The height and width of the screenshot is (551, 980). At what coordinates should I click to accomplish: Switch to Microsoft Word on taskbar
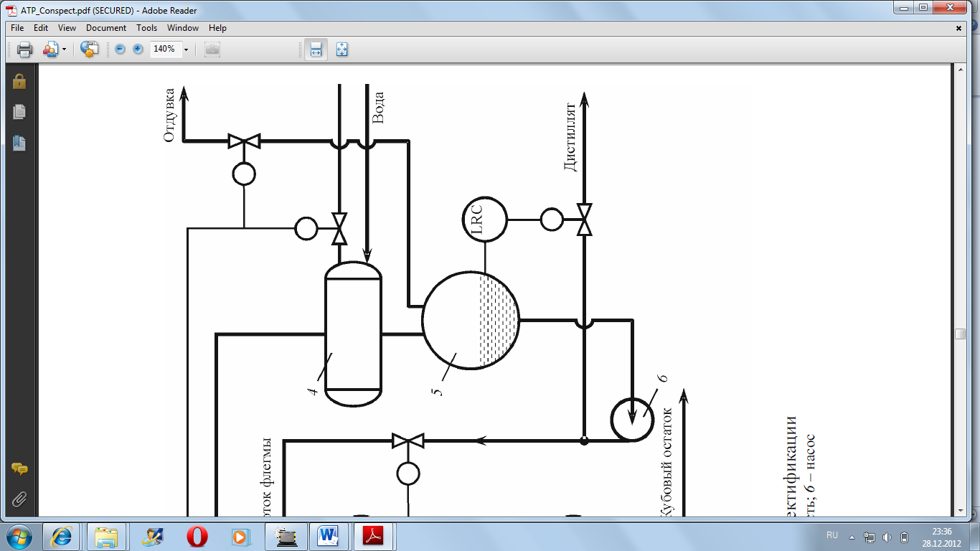click(329, 536)
